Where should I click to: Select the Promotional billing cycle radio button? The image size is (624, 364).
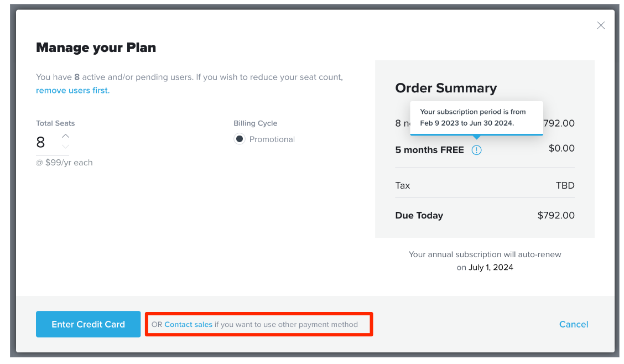pos(239,139)
